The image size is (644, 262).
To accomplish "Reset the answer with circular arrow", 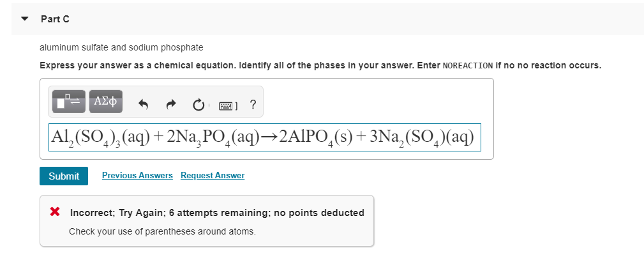I will pyautogui.click(x=198, y=105).
